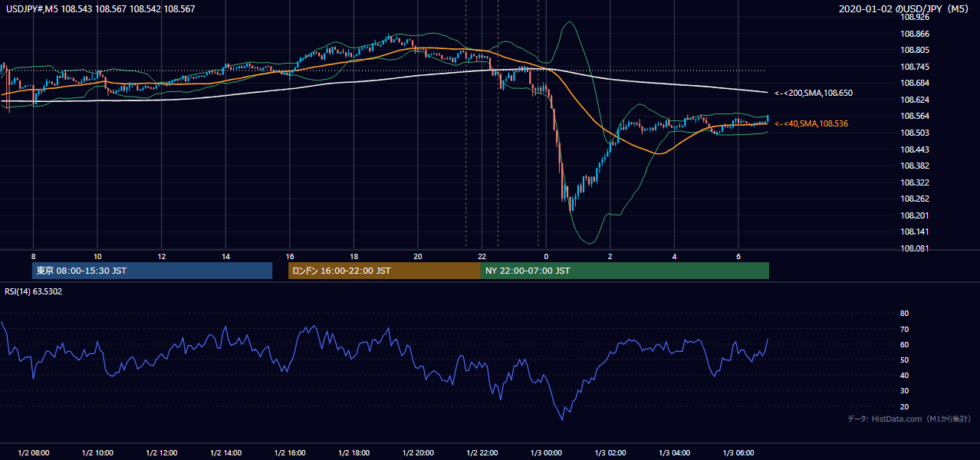The image size is (980, 460).
Task: Click the 108.805 price axis label
Action: pyautogui.click(x=915, y=50)
